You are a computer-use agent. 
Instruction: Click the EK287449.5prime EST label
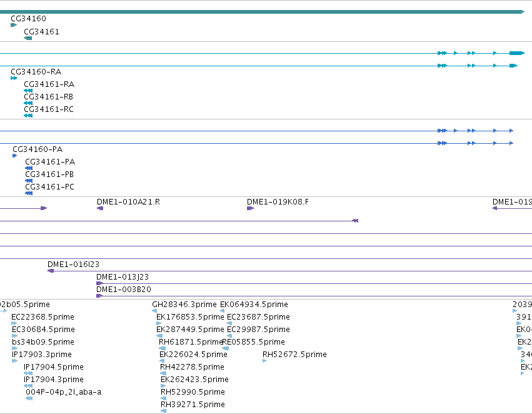point(190,330)
